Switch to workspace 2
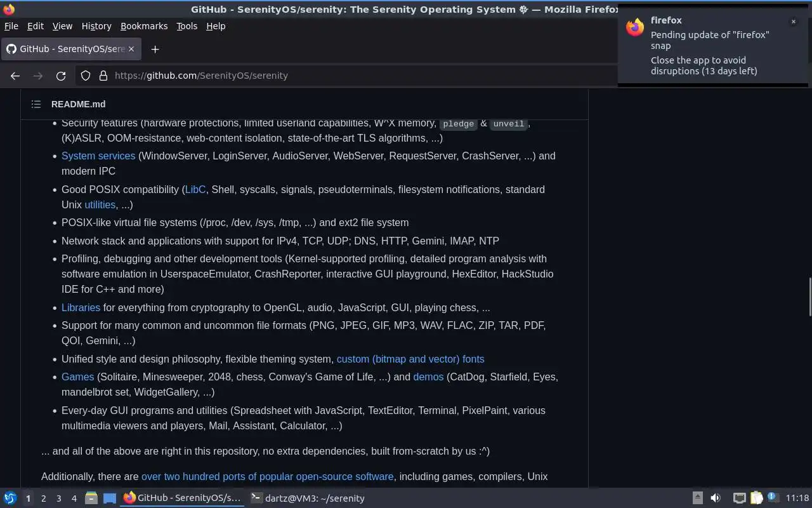812x508 pixels. pos(43,498)
